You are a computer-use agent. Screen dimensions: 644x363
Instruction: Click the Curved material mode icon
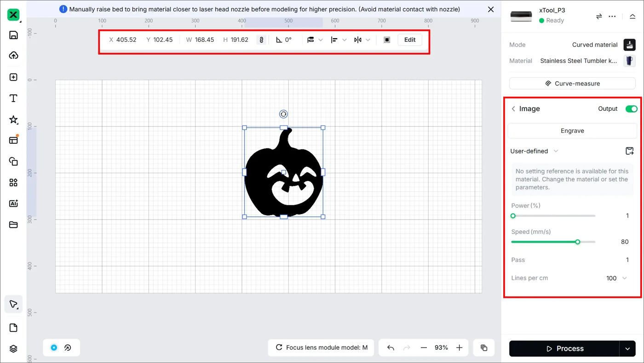629,45
